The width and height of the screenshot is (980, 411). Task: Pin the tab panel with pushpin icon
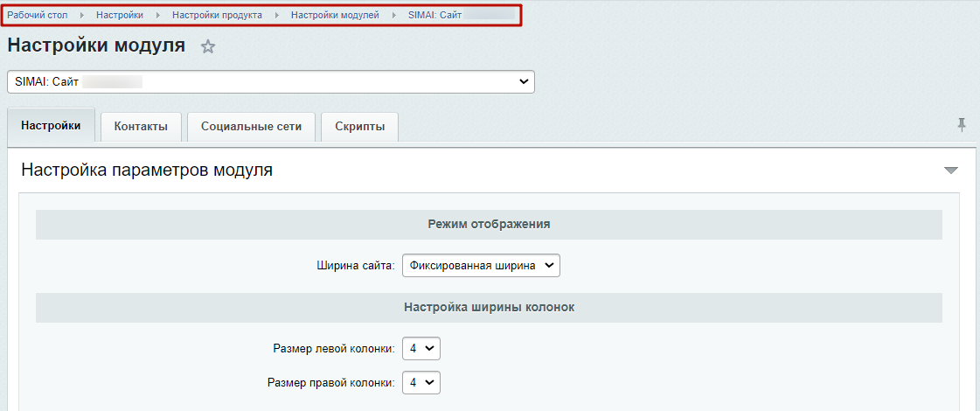click(962, 125)
